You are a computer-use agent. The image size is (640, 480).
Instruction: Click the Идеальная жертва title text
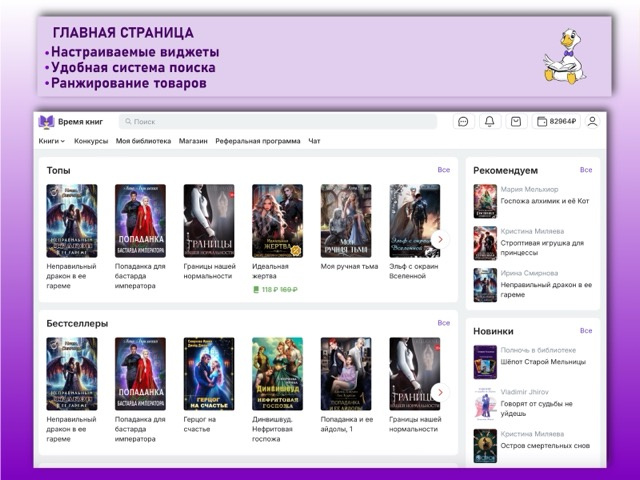point(270,271)
